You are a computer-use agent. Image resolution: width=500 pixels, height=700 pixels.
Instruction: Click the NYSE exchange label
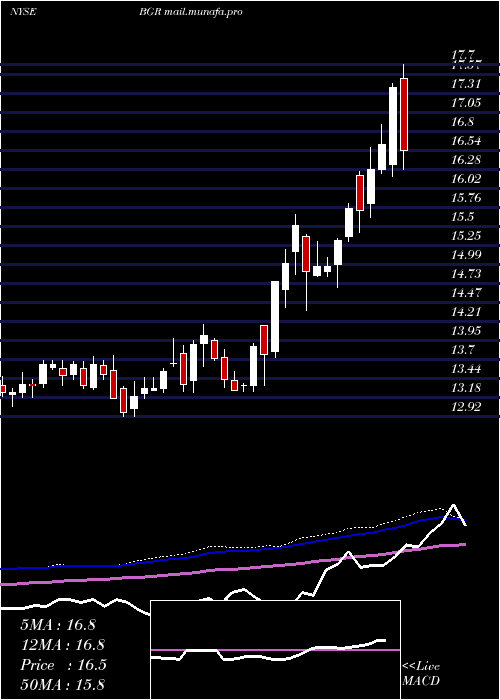[23, 12]
